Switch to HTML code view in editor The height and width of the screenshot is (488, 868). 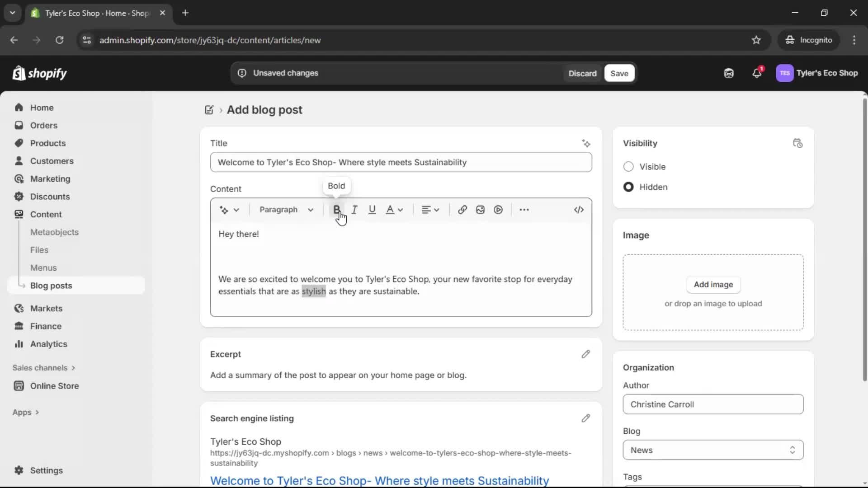(579, 209)
